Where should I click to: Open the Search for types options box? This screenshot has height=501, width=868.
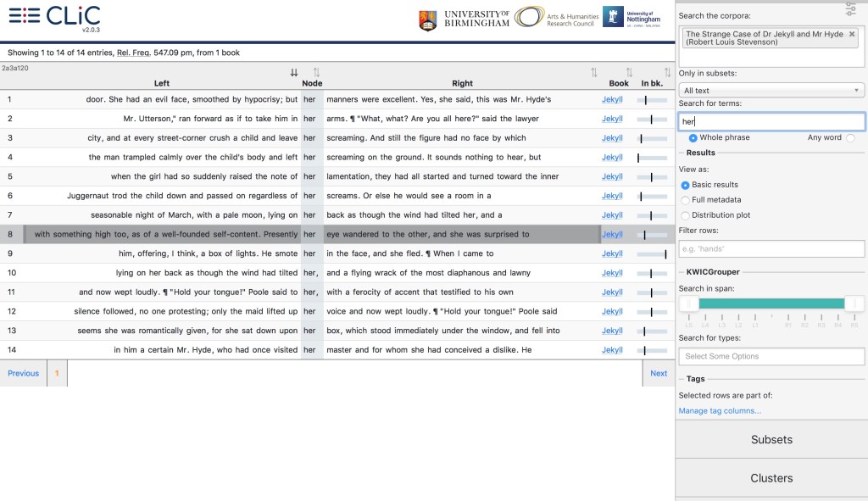(771, 356)
